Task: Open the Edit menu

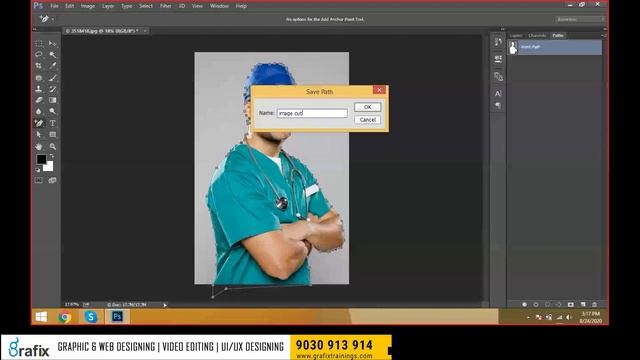Action: point(70,6)
